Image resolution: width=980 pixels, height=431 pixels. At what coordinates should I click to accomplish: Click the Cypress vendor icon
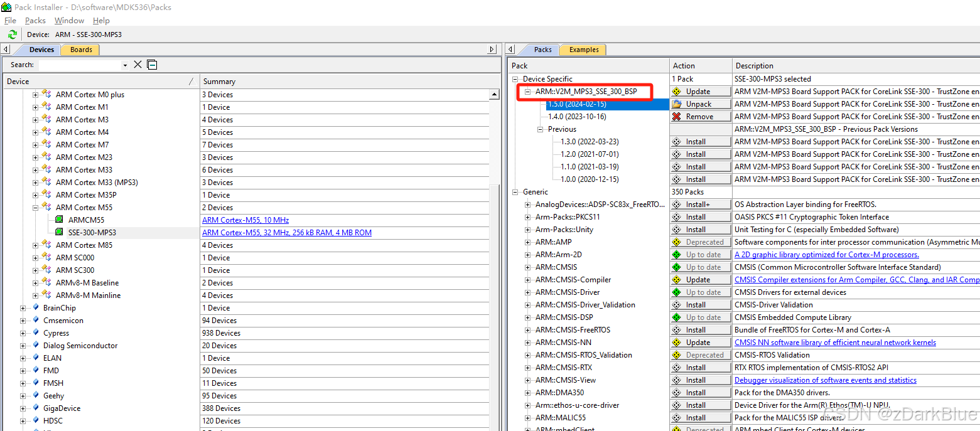coord(35,333)
